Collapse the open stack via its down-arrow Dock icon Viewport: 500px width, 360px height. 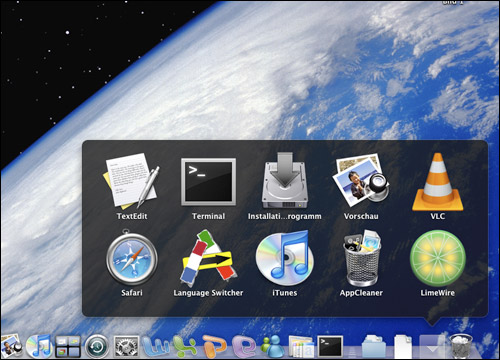432,347
